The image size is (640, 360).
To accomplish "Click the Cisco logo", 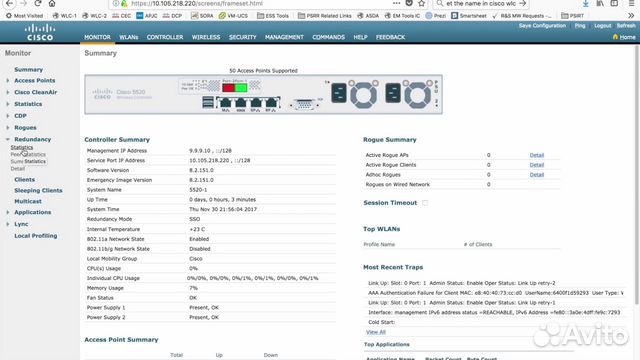I will (40, 33).
